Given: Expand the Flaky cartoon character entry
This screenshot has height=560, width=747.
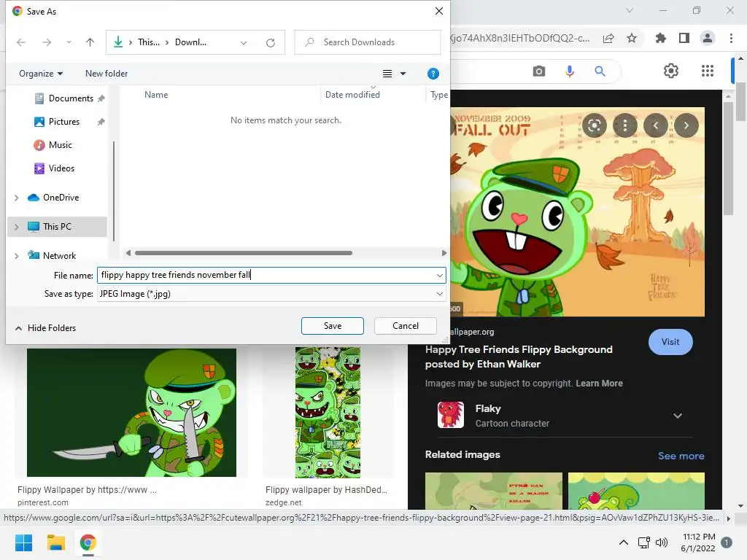Looking at the screenshot, I should pos(678,416).
